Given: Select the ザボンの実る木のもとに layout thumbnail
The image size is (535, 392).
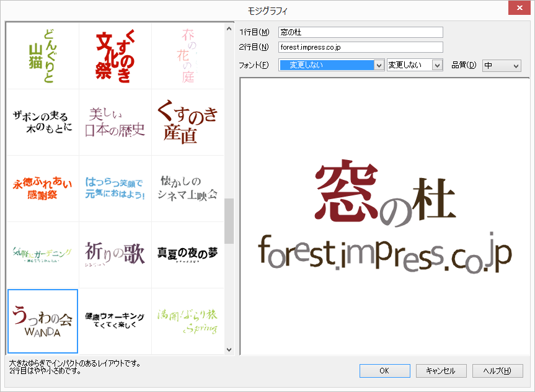Looking at the screenshot, I should pyautogui.click(x=43, y=122).
